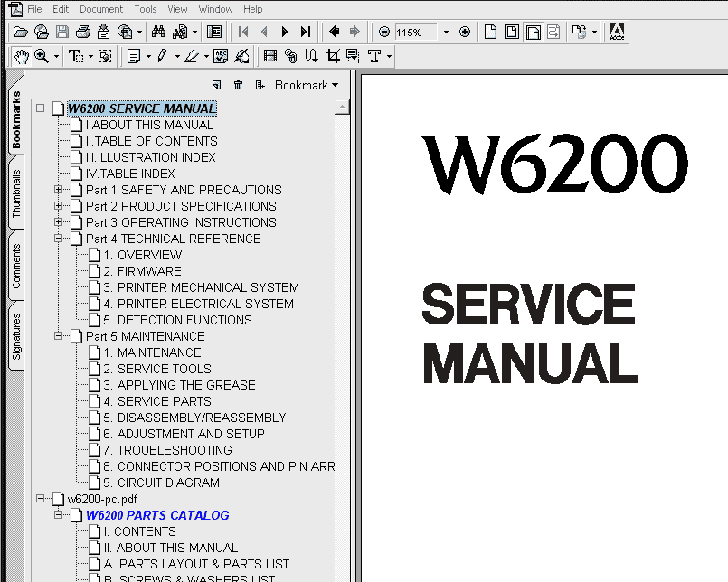Click the Print icon
Viewport: 728px width, 582px height.
click(x=82, y=32)
